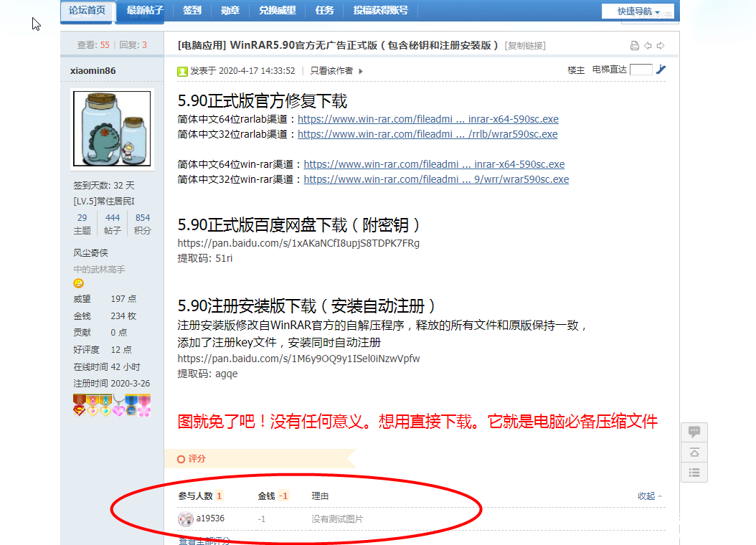Open the 32位 win-rar channel download link

tap(436, 179)
